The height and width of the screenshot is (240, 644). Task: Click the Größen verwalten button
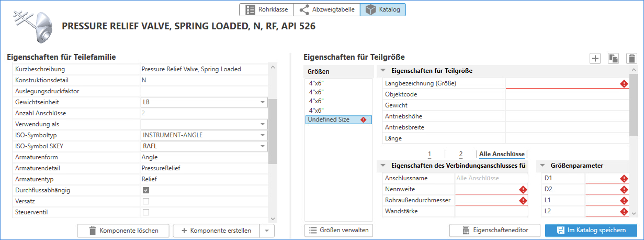click(x=338, y=230)
